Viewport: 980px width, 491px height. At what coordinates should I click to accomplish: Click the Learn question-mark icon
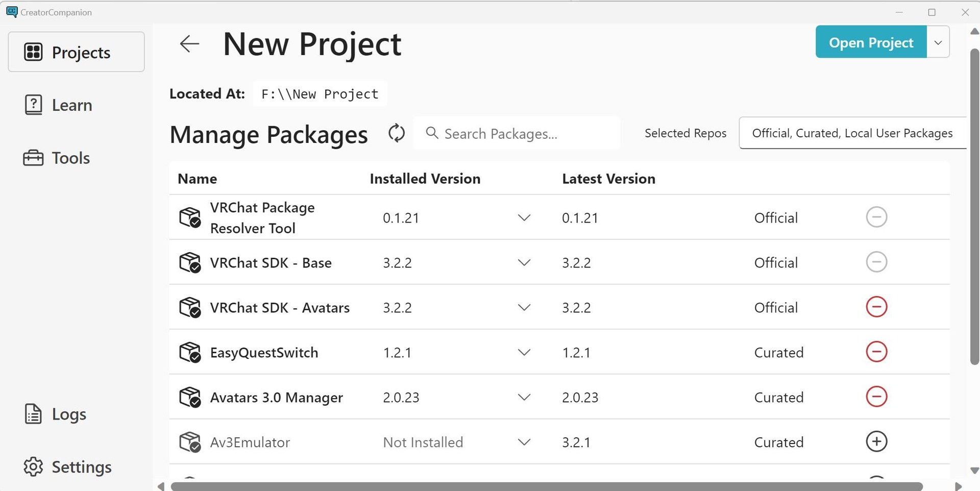coord(33,105)
